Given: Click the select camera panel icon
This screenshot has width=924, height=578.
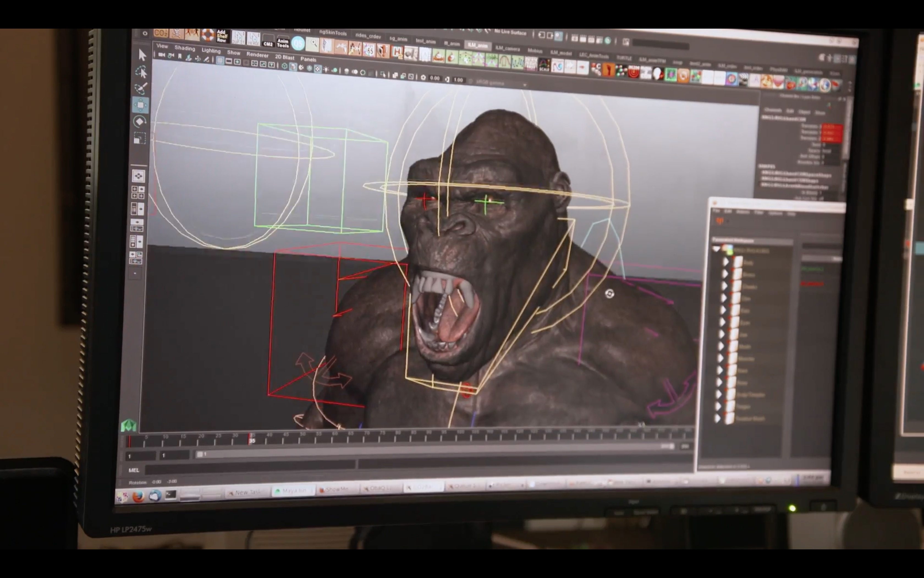Looking at the screenshot, I should click(x=162, y=55).
